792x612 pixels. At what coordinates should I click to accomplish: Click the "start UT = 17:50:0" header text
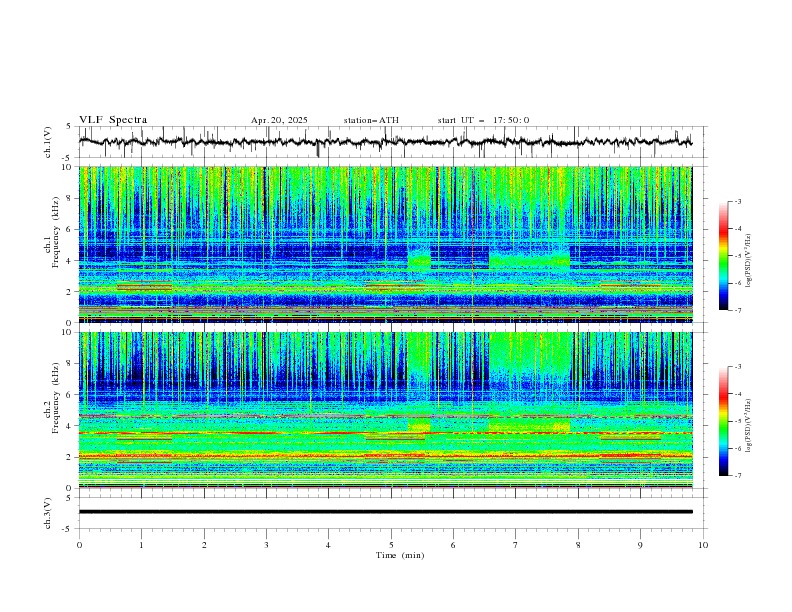tap(483, 120)
